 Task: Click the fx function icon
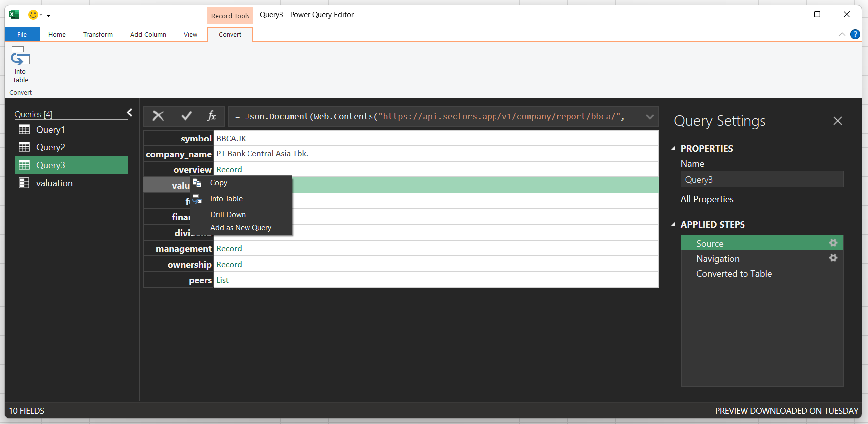[211, 116]
